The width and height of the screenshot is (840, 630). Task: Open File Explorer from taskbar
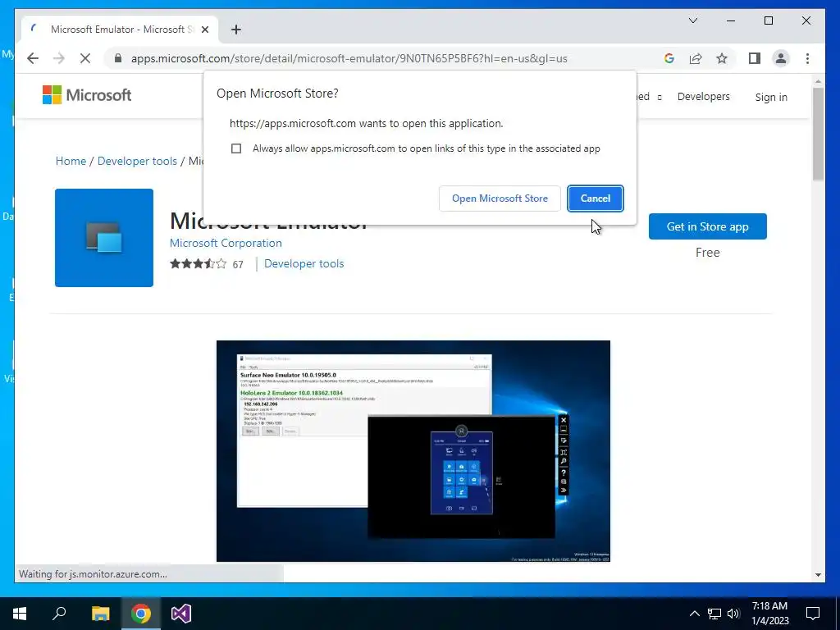[x=100, y=614]
